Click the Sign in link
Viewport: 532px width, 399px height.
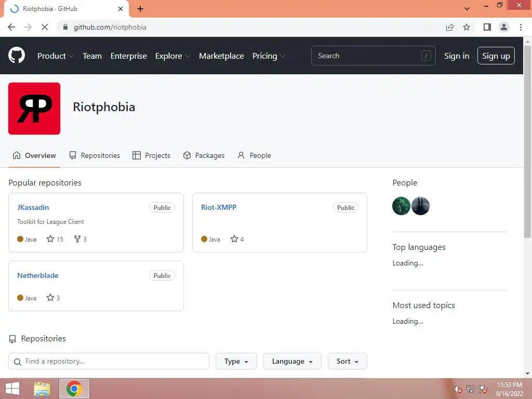457,56
